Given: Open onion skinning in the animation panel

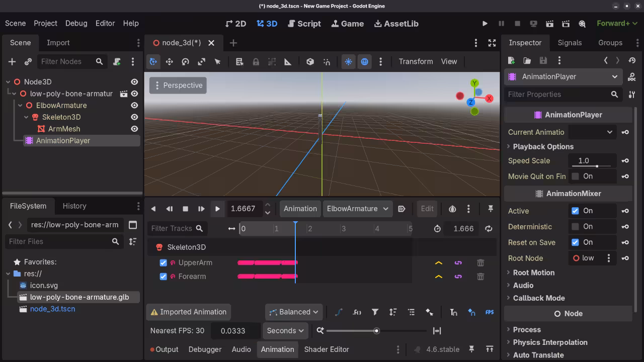Looking at the screenshot, I should pyautogui.click(x=452, y=209).
